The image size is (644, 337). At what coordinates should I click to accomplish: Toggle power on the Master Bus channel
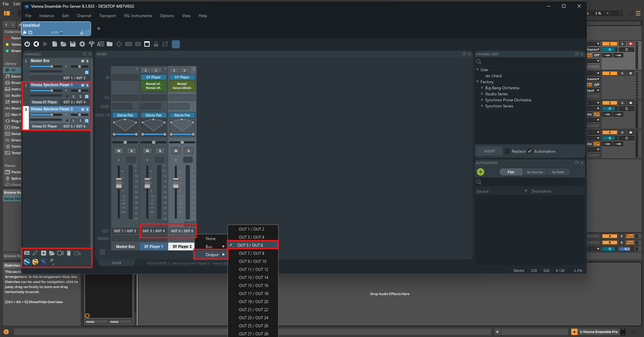(87, 73)
